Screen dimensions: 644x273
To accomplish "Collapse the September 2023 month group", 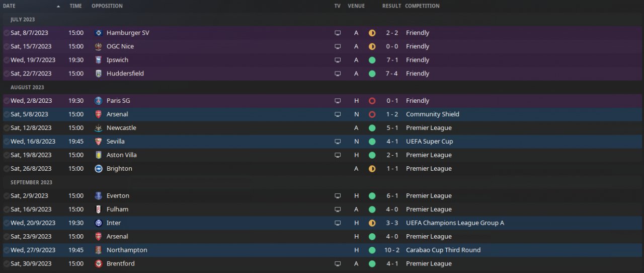I will point(31,182).
